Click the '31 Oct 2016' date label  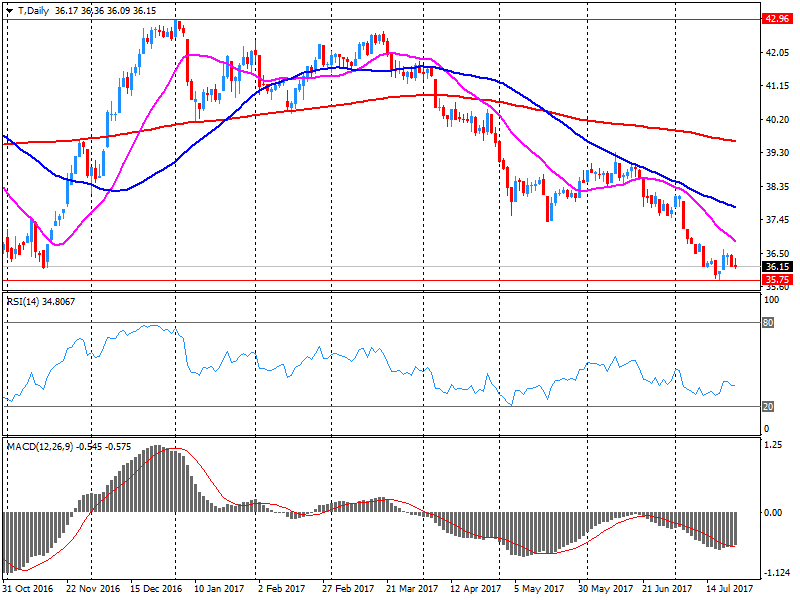coord(28,589)
